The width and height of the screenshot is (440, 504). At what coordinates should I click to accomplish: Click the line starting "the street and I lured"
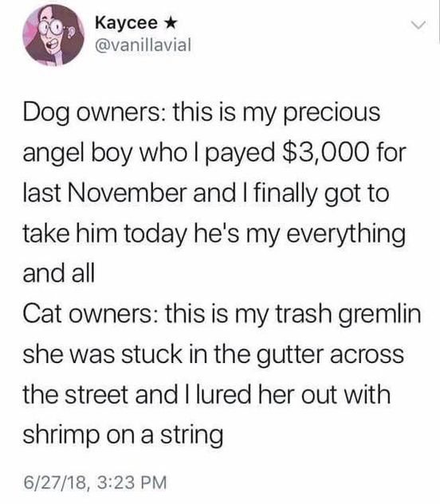(207, 395)
